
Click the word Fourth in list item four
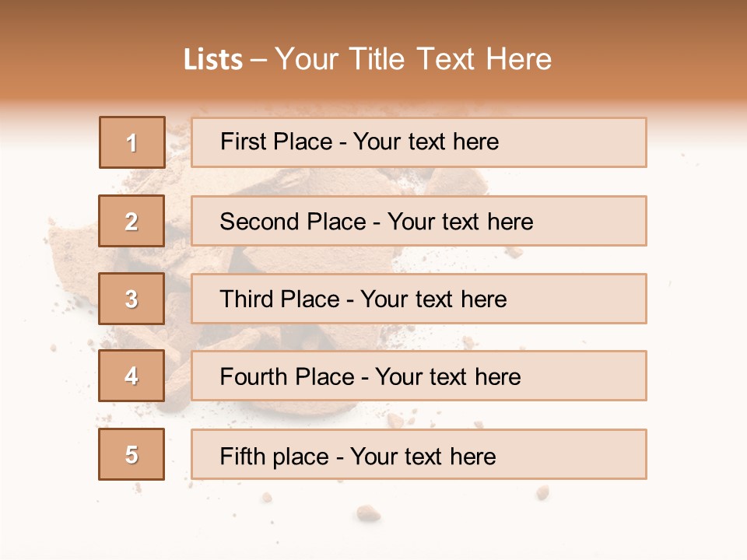[254, 376]
